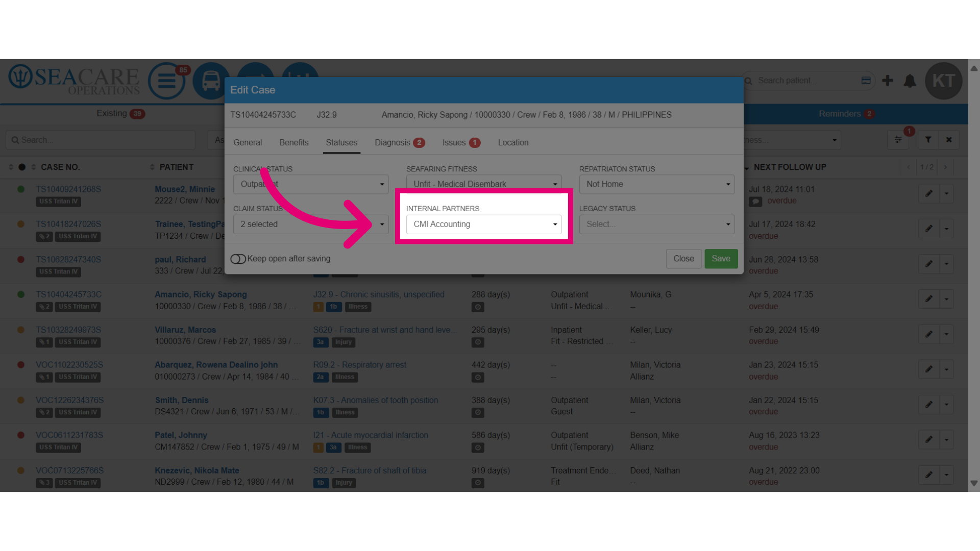This screenshot has width=980, height=551.
Task: Click clock icon under 442 day(s)
Action: click(478, 378)
